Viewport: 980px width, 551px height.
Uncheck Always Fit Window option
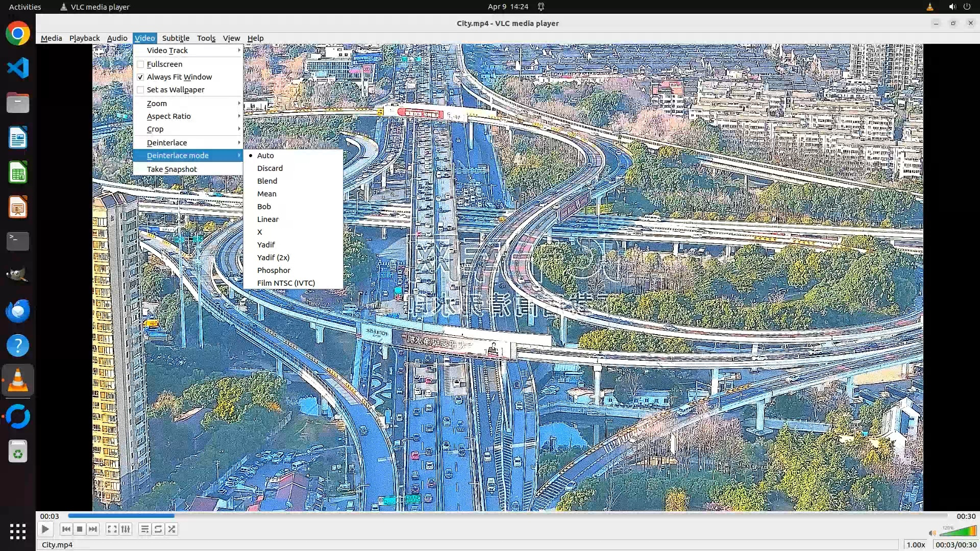pos(140,77)
